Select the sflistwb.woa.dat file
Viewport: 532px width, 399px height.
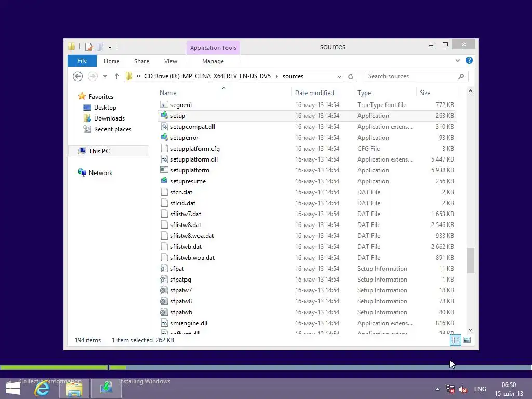pos(307,258)
